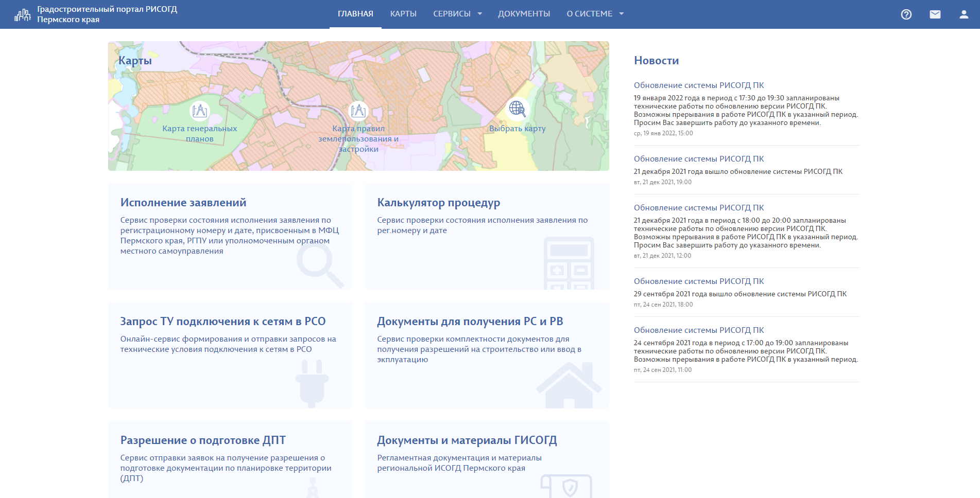The height and width of the screenshot is (498, 980).
Task: Open 'Документы для получения РС и РВ'
Action: 470,322
